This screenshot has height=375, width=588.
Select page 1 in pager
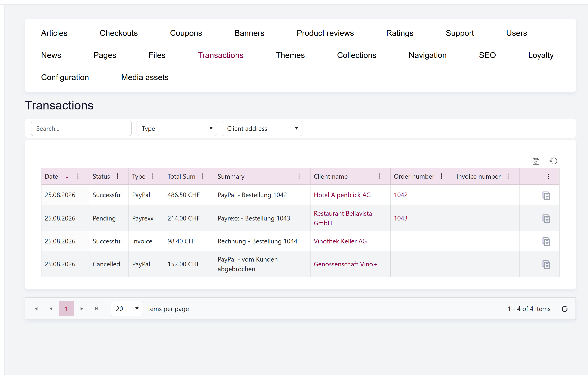(x=66, y=309)
